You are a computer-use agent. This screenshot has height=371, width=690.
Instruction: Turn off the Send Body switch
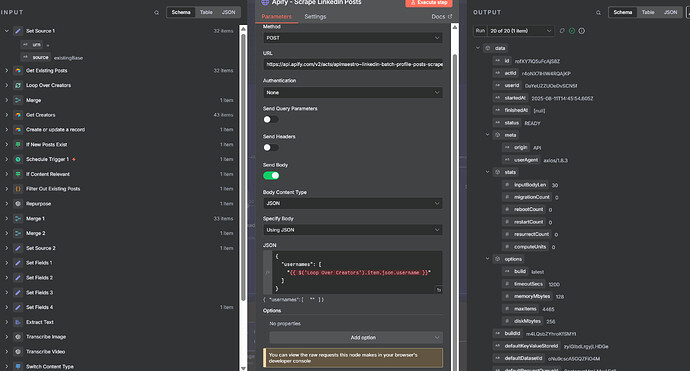pos(271,176)
